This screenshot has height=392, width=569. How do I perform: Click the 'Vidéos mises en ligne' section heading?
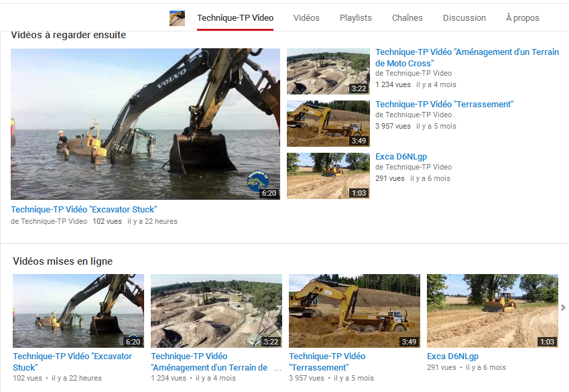point(62,261)
